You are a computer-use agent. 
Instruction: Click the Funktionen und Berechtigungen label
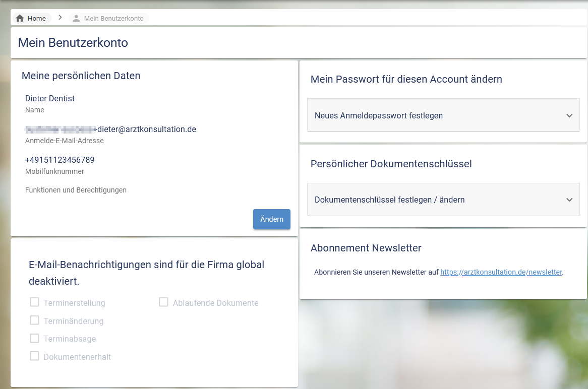coord(76,190)
